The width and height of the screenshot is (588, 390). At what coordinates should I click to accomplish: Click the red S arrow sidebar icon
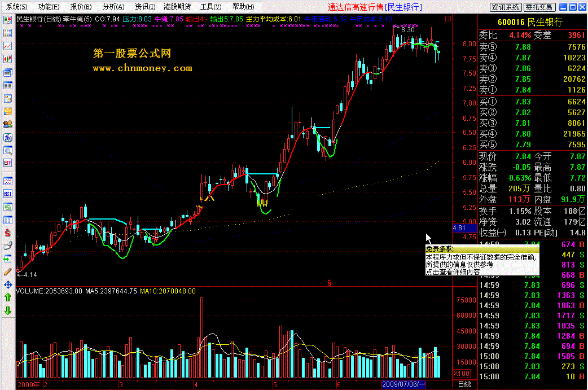coord(7,233)
